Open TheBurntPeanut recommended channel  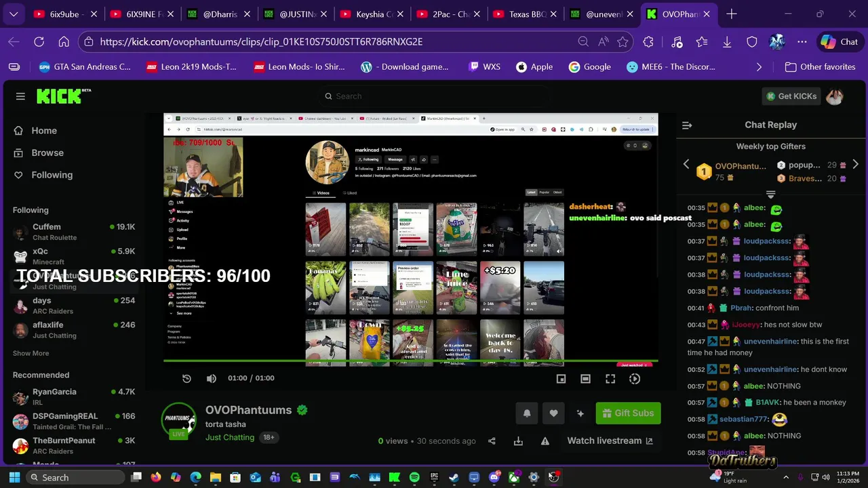tap(74, 445)
